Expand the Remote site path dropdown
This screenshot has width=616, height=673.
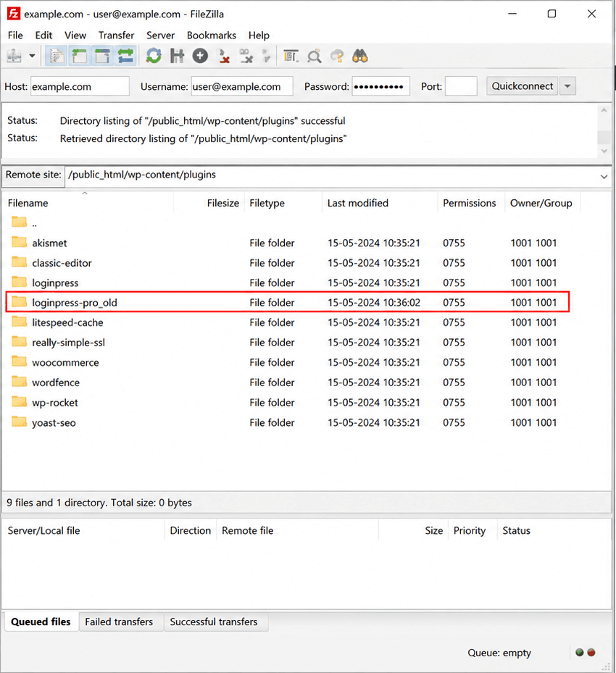pyautogui.click(x=604, y=177)
